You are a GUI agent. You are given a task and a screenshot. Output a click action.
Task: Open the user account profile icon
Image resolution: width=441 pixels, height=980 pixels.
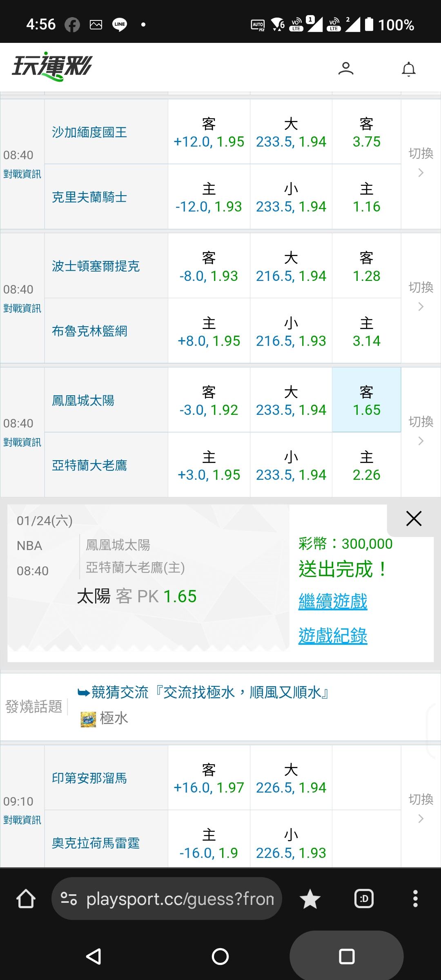pyautogui.click(x=346, y=68)
